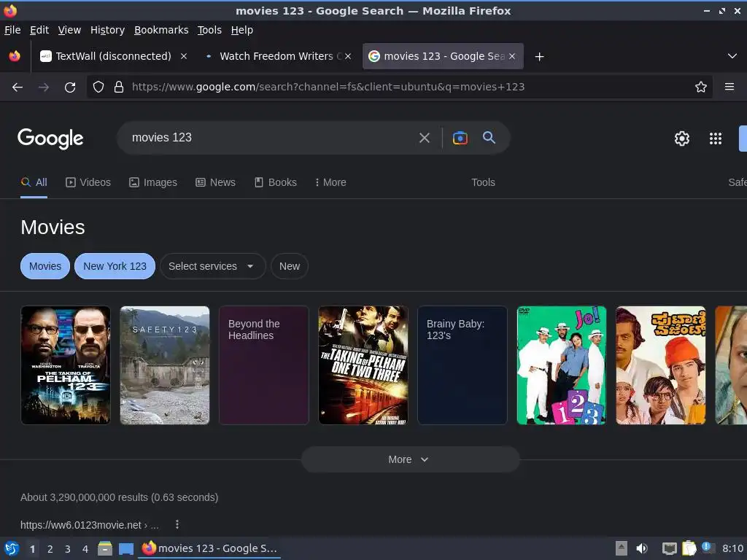Image resolution: width=747 pixels, height=560 pixels.
Task: Open the Tools menu in the menu bar
Action: [209, 30]
